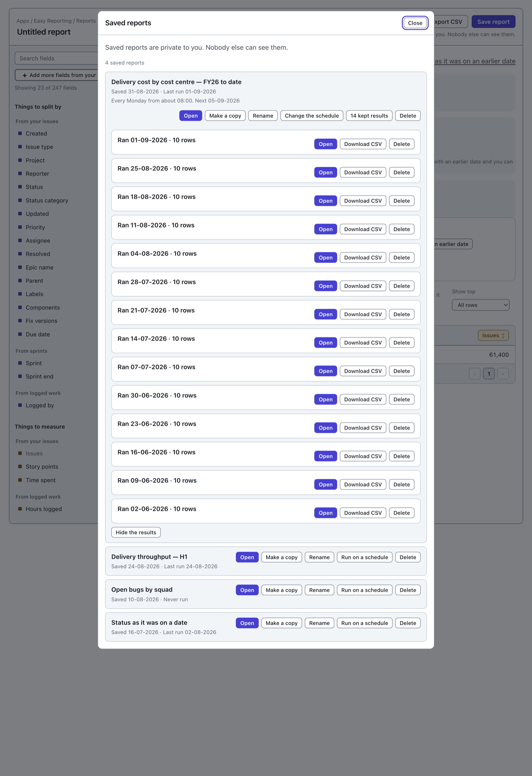
Task: Open the result ran 30-06-2026
Action: click(x=326, y=399)
